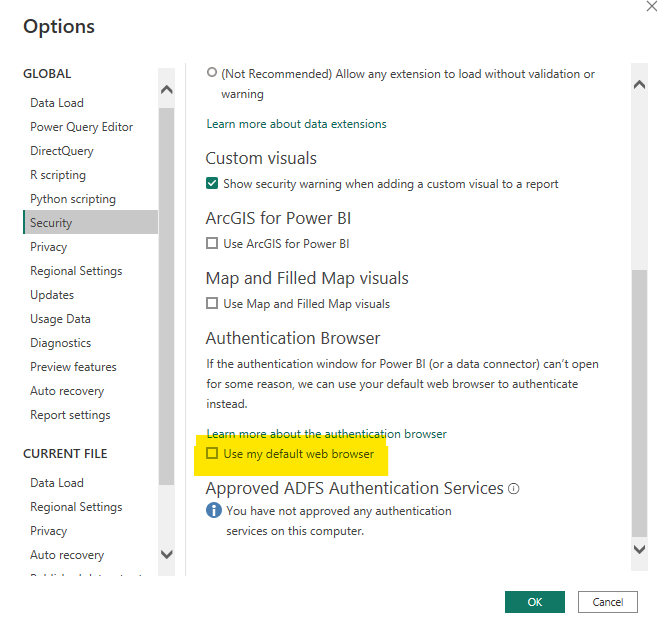Click the Cancel button
This screenshot has width=657, height=629.
[608, 602]
